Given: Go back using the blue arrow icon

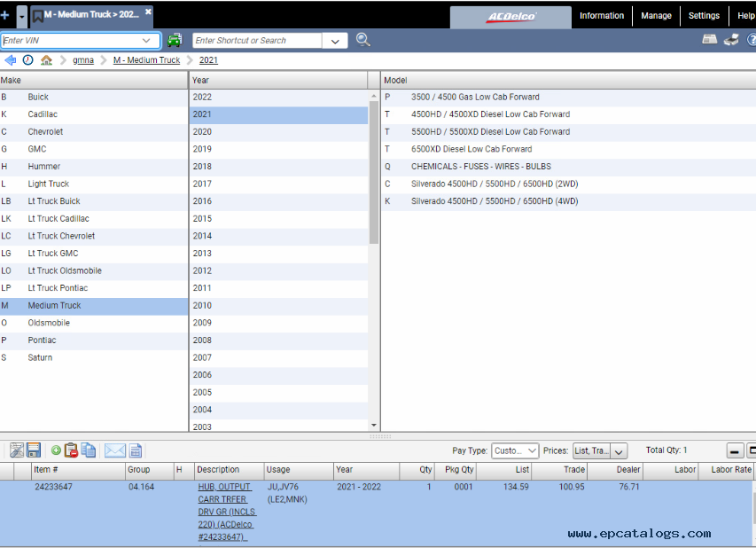Looking at the screenshot, I should (10, 59).
